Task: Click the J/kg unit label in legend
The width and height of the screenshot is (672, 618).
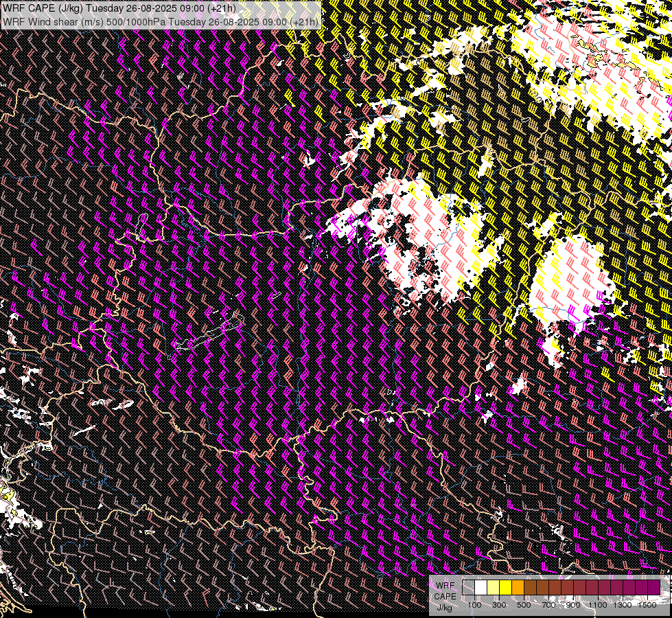Action: (445, 608)
